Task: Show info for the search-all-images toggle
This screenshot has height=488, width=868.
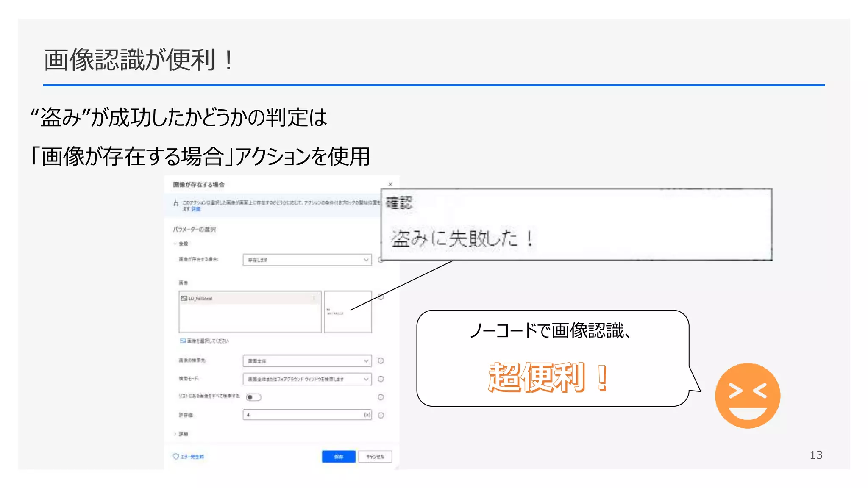Action: pyautogui.click(x=381, y=397)
